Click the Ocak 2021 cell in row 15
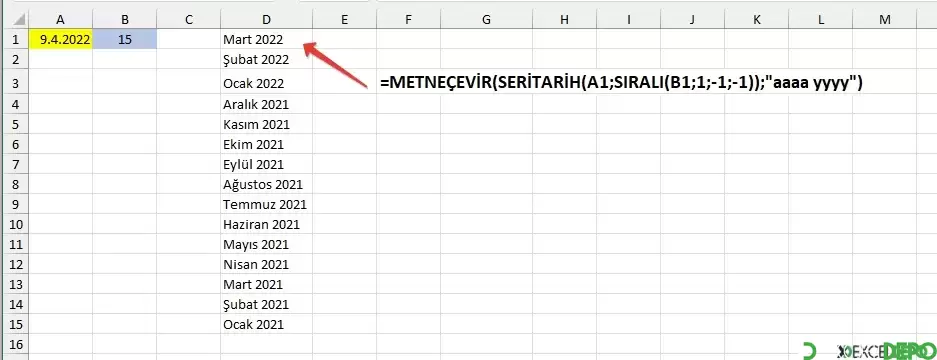937x360 pixels. 266,325
